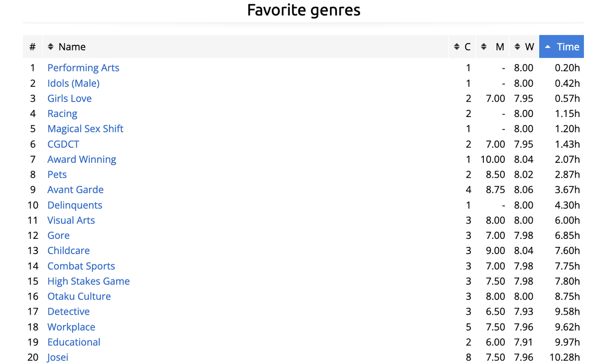Screen dimensions: 612x364
Task: Select the Girls Love genre link
Action: pos(69,98)
